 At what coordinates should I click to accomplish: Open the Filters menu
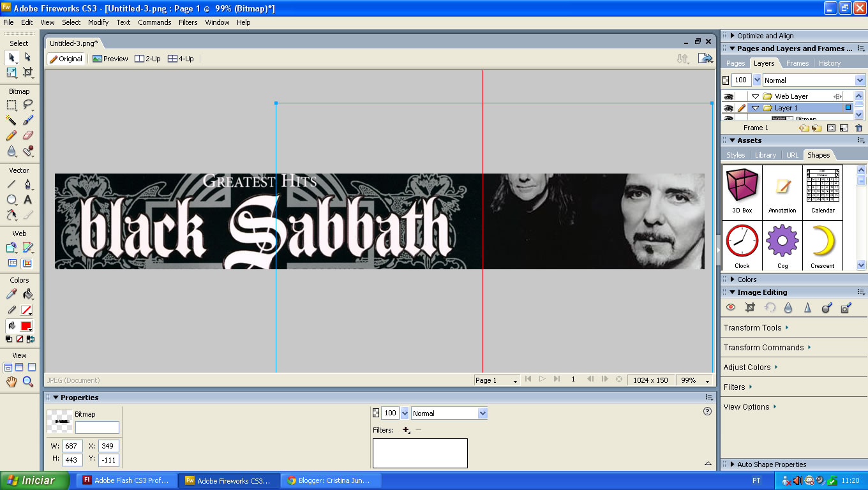coord(188,22)
